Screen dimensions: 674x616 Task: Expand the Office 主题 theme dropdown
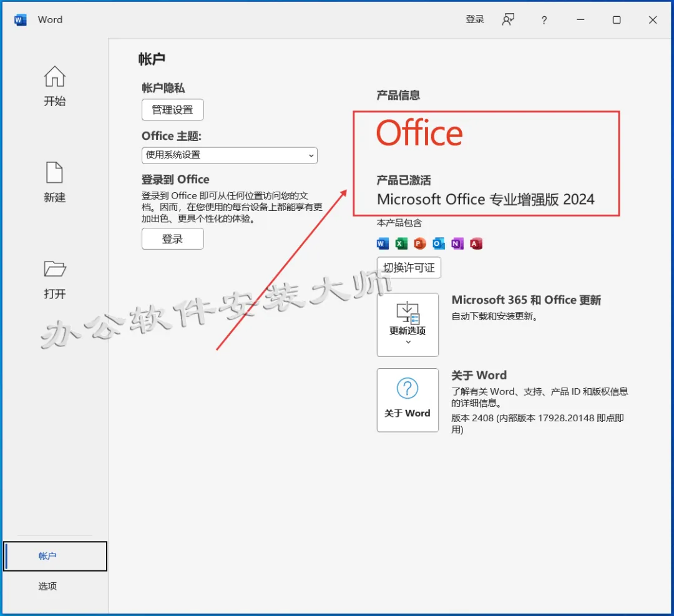click(x=230, y=155)
